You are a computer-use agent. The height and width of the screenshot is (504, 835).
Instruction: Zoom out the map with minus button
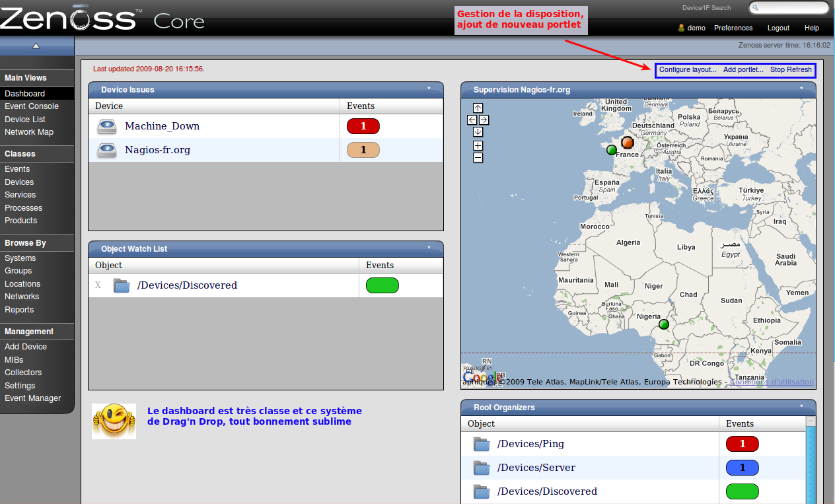[478, 157]
